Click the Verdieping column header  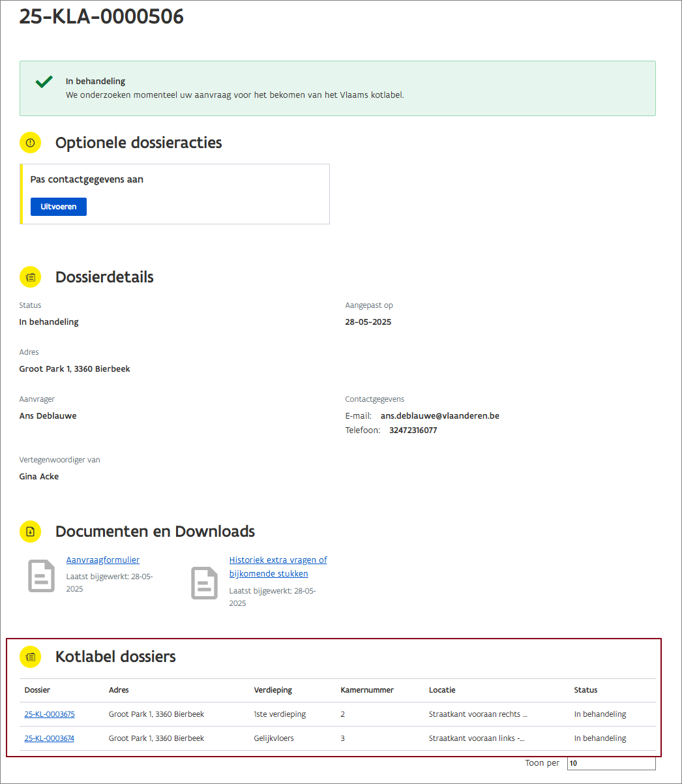[273, 690]
